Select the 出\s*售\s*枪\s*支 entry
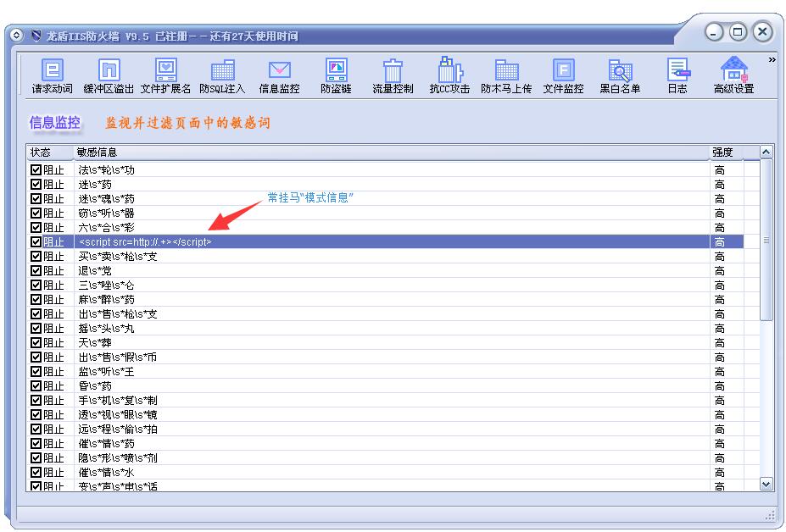This screenshot has height=532, width=786. click(x=118, y=314)
